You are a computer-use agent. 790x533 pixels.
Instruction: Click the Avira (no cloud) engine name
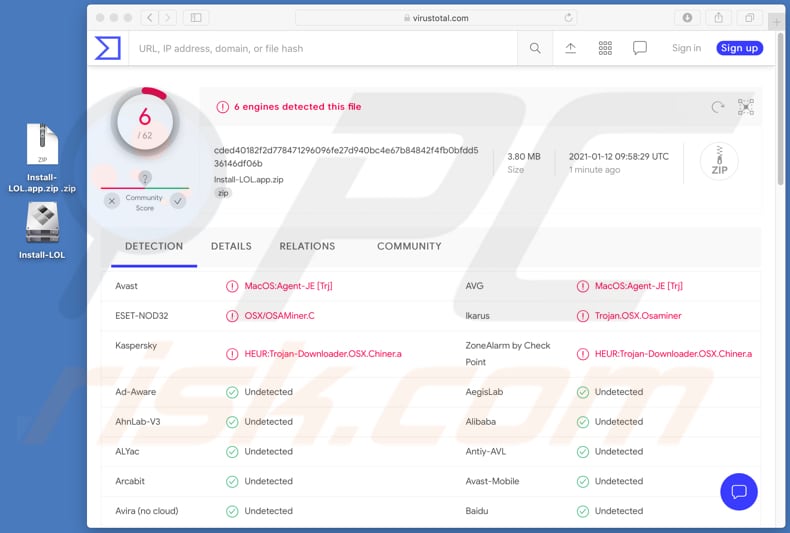click(x=147, y=511)
